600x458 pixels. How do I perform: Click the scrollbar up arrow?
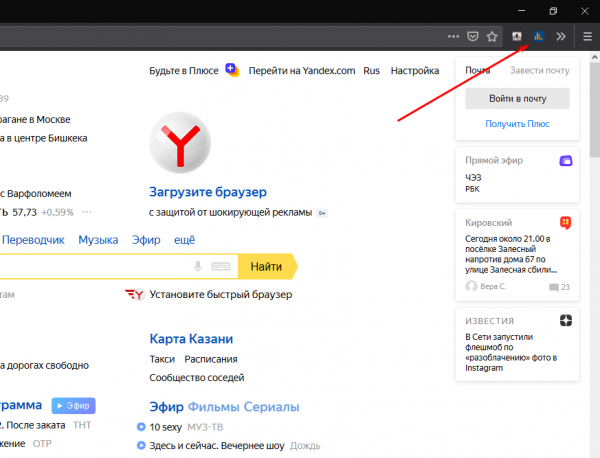click(x=595, y=57)
